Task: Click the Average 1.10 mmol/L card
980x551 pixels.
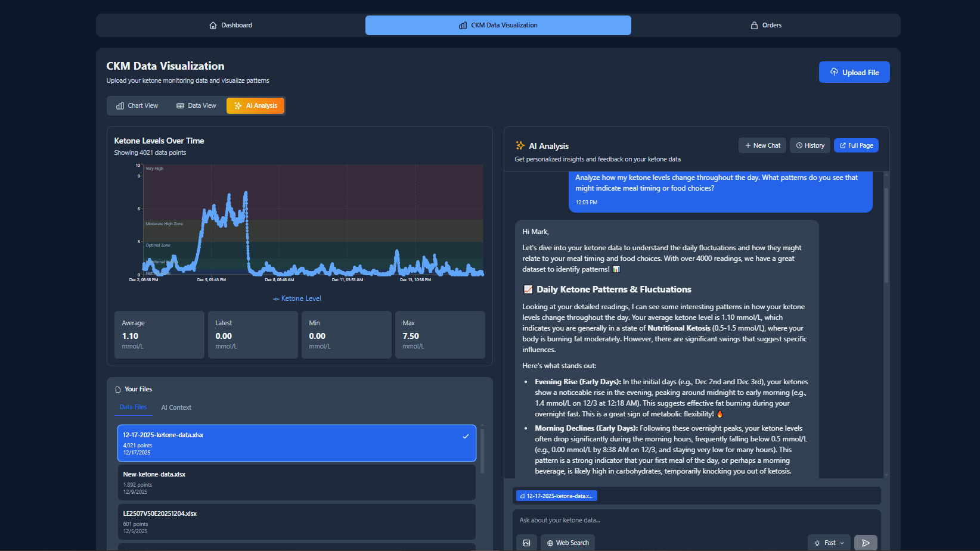Action: (159, 335)
